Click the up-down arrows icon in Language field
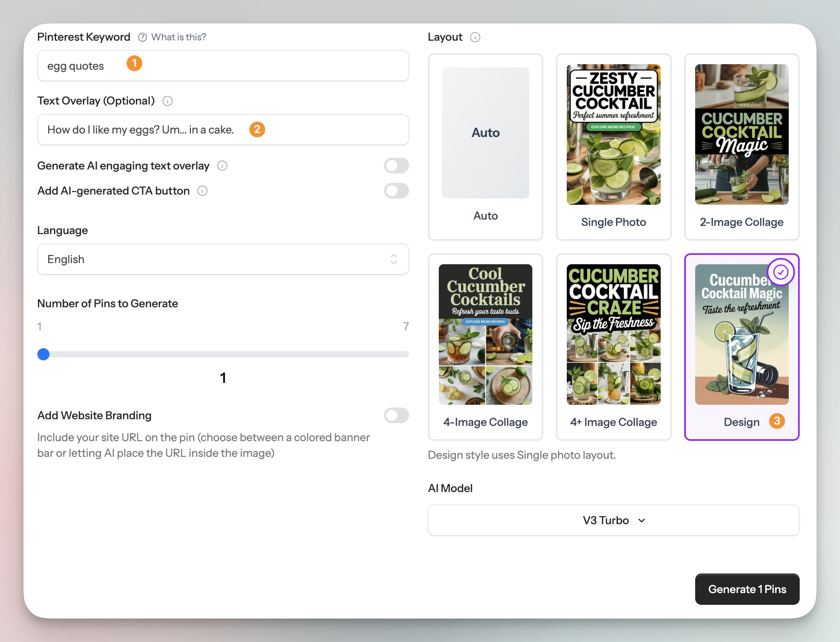The image size is (840, 642). coord(394,259)
